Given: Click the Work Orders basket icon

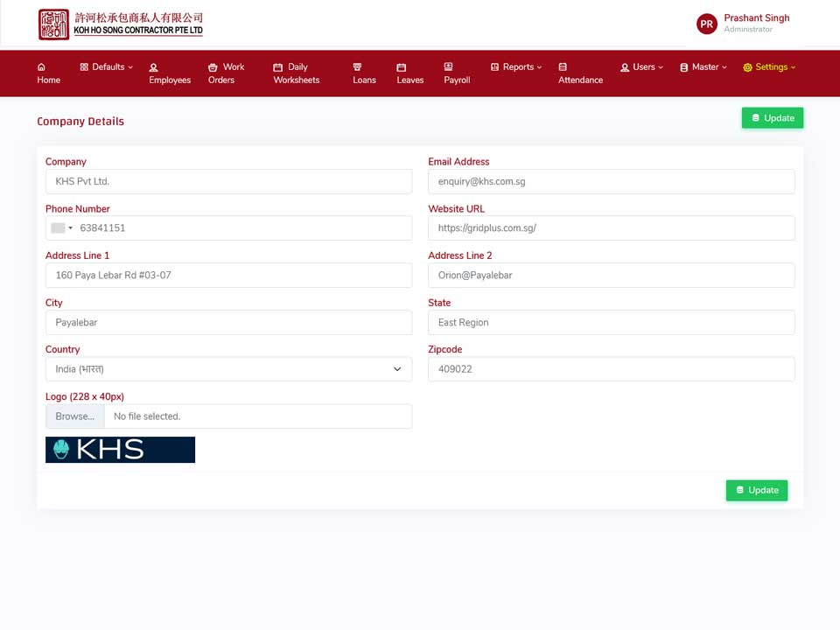Looking at the screenshot, I should pos(213,67).
